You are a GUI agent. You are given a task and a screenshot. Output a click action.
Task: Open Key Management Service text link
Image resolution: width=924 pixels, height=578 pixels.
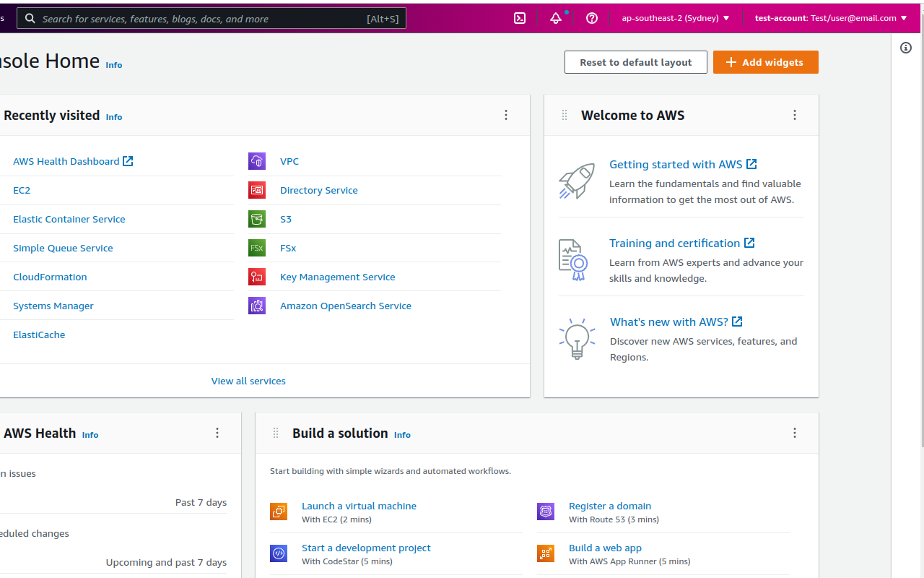(x=338, y=277)
